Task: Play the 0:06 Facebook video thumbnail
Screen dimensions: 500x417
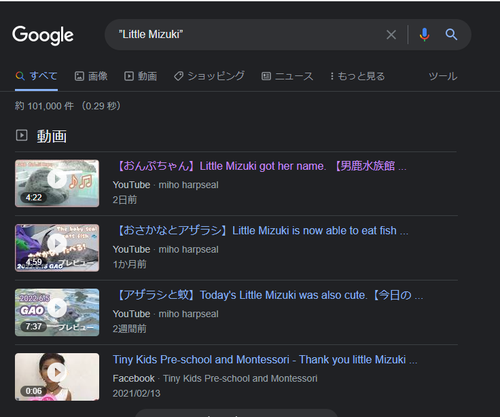Action: (x=57, y=377)
